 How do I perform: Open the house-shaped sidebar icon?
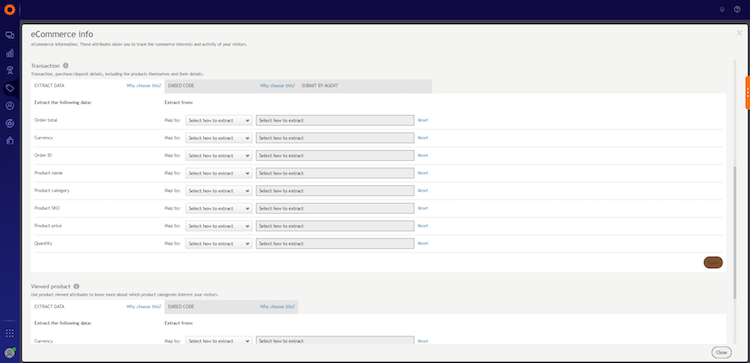(10, 141)
